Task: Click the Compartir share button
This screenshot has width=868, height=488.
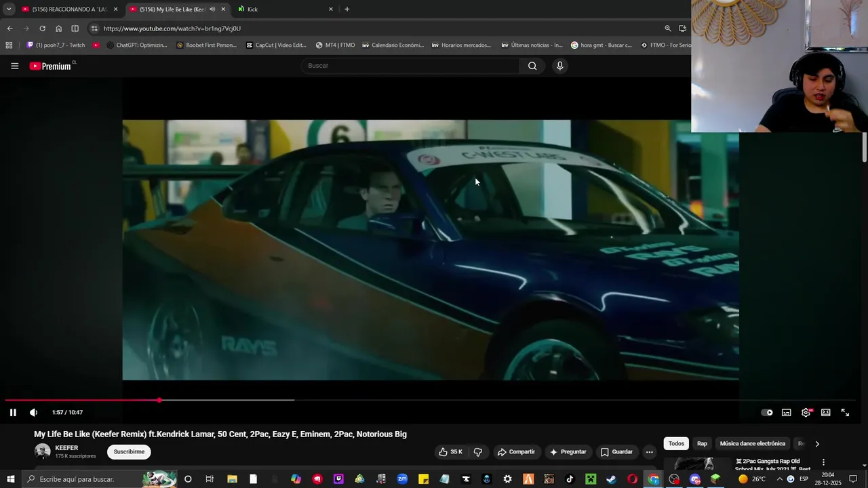Action: (516, 452)
